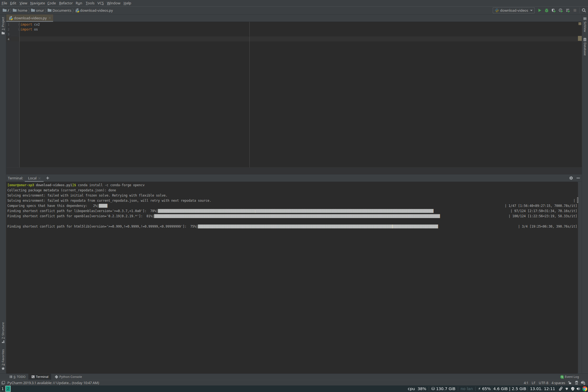Click the PyCharm 2019.3.1 update notification
Image resolution: width=588 pixels, height=392 pixels.
53,383
